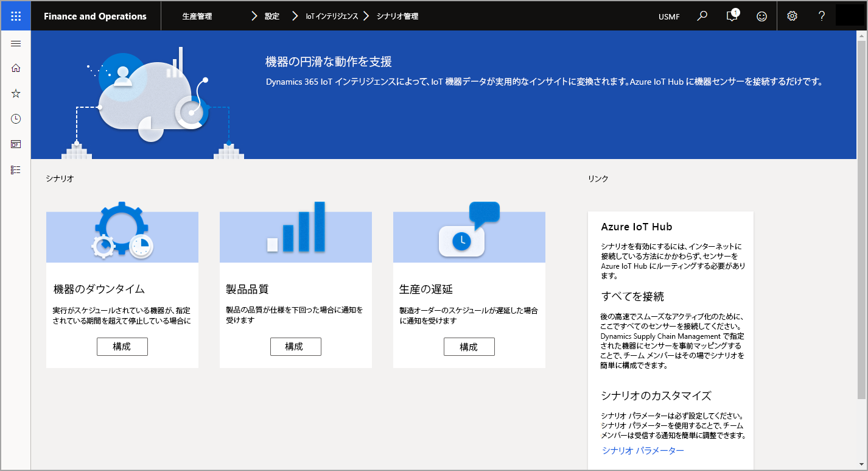The height and width of the screenshot is (471, 868).
Task: Open Recent clock icon in sidebar
Action: click(x=16, y=119)
